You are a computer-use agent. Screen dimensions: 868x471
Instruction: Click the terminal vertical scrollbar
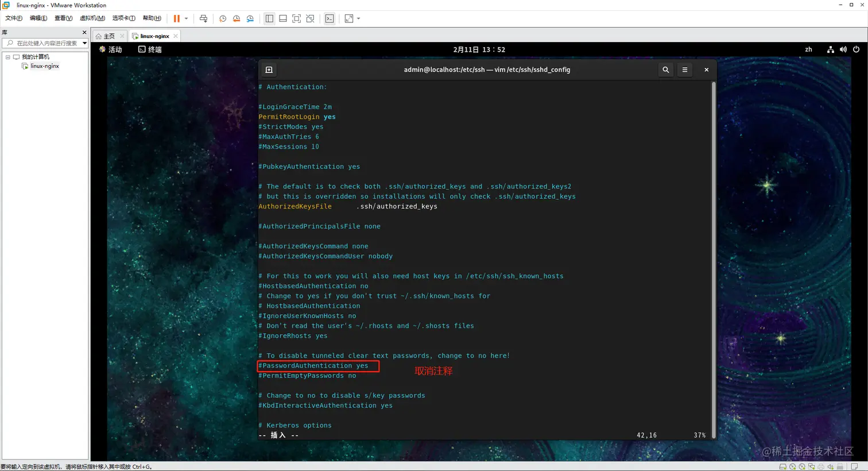pyautogui.click(x=714, y=260)
